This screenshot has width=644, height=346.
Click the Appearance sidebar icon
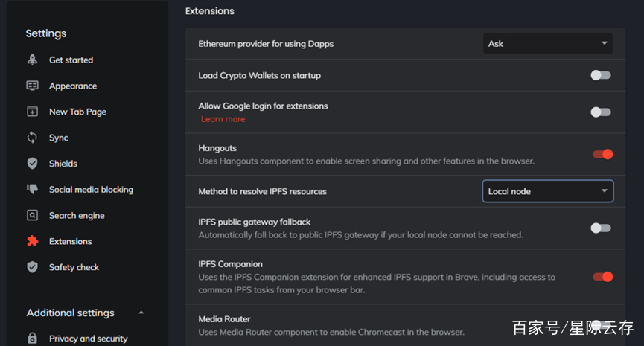tap(32, 86)
